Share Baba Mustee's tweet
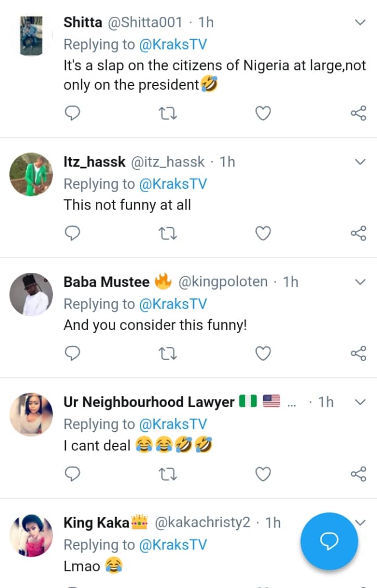Image resolution: width=377 pixels, height=588 pixels. pyautogui.click(x=358, y=354)
